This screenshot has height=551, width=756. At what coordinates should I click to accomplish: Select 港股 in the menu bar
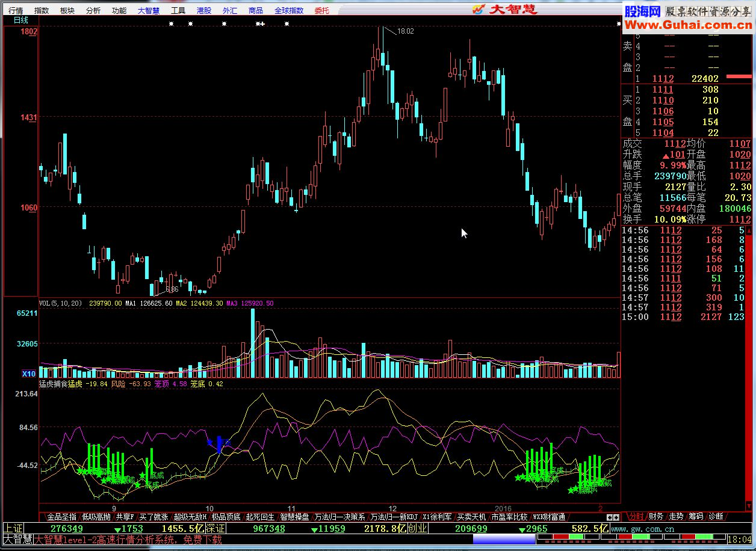pos(204,10)
